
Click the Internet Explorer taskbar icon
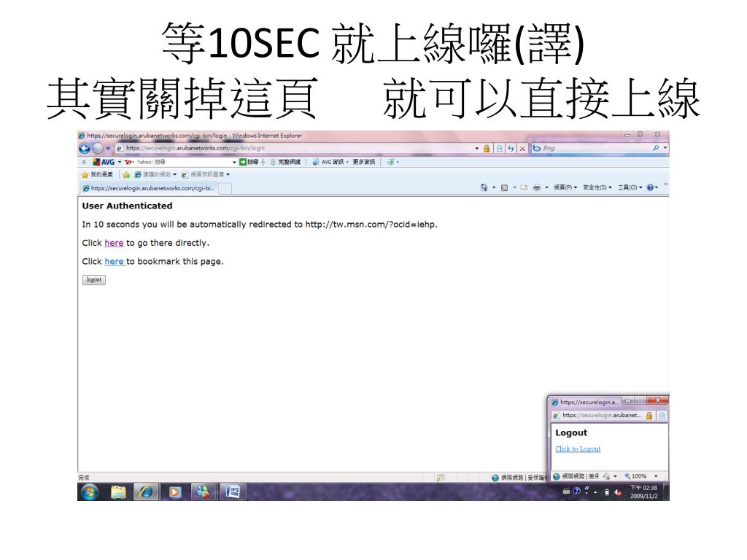point(146,492)
